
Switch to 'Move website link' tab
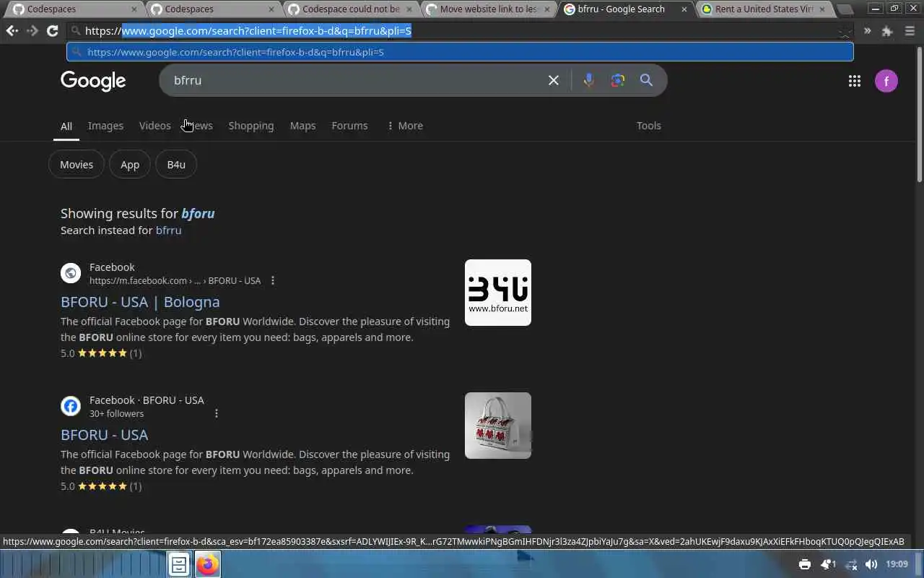click(488, 9)
